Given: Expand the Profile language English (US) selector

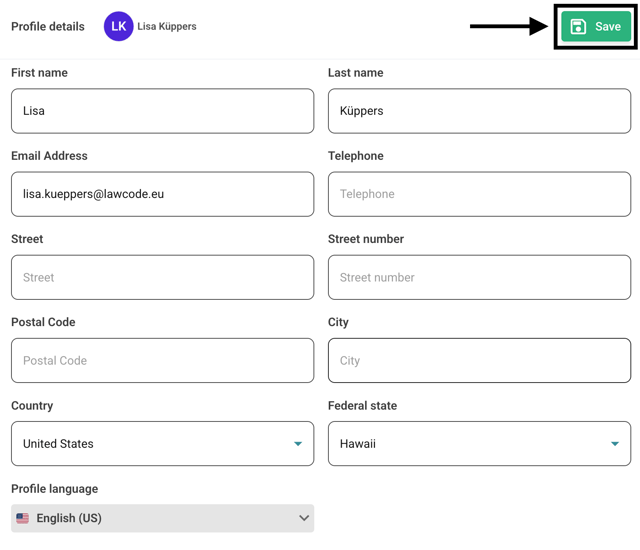Looking at the screenshot, I should coord(162,518).
